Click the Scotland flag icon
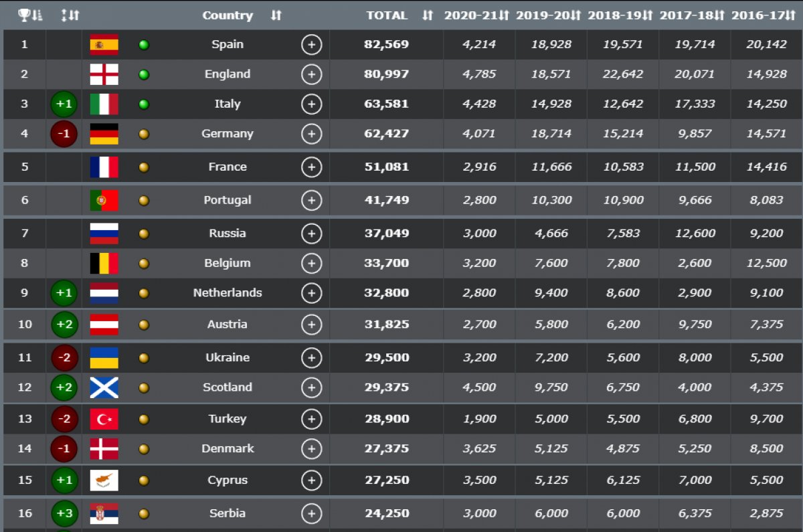The width and height of the screenshot is (803, 532). point(104,387)
